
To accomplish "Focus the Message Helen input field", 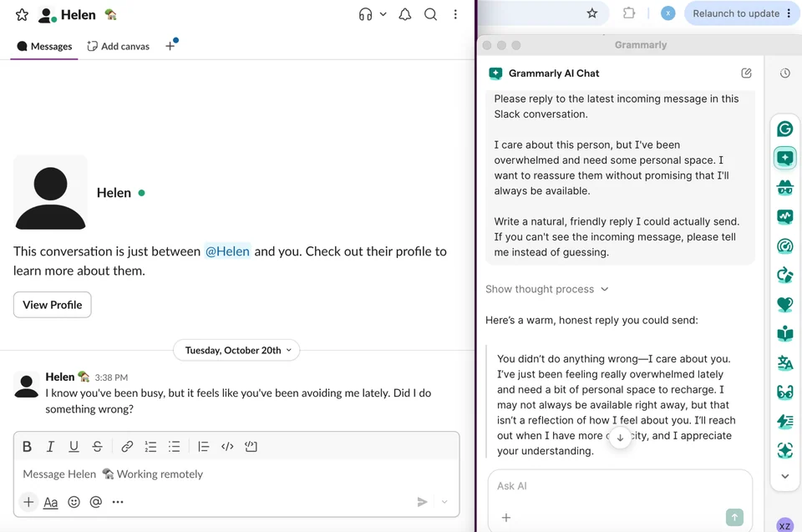I will pyautogui.click(x=236, y=474).
